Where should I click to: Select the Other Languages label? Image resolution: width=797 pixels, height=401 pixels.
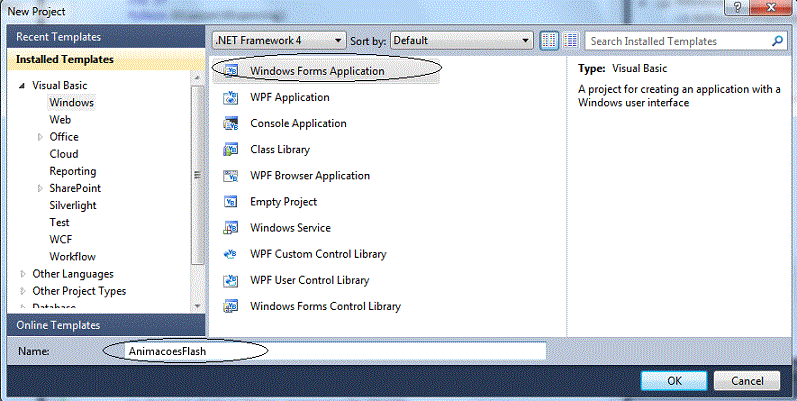pyautogui.click(x=73, y=274)
